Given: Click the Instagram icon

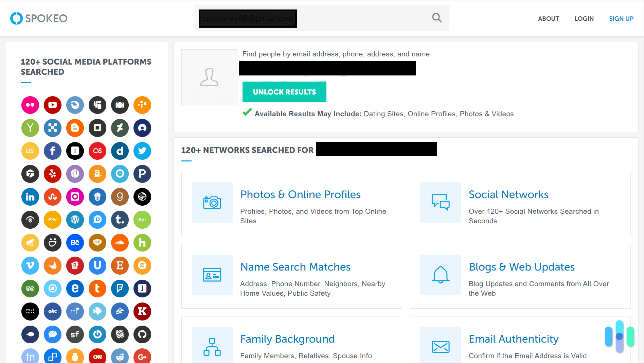Looking at the screenshot, I should [x=75, y=197].
